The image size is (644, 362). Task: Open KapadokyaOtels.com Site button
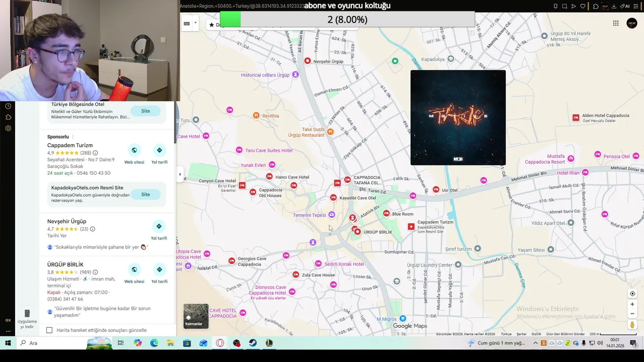(x=145, y=195)
